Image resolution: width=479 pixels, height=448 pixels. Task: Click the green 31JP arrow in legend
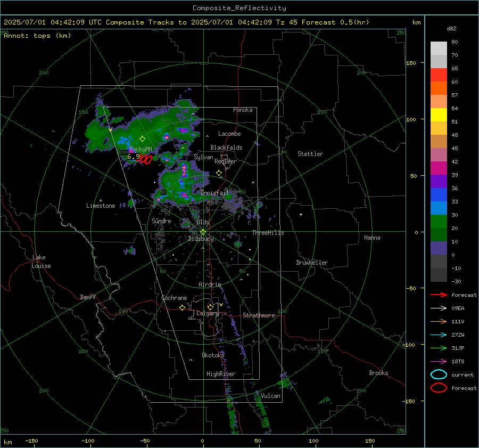[439, 348]
